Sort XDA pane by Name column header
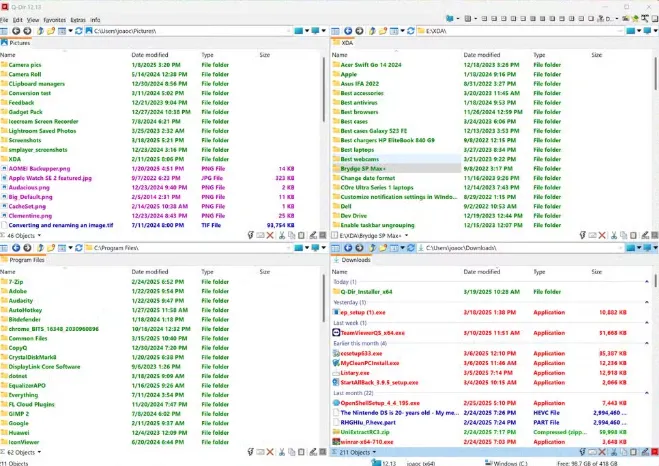659x466 pixels. click(x=339, y=55)
